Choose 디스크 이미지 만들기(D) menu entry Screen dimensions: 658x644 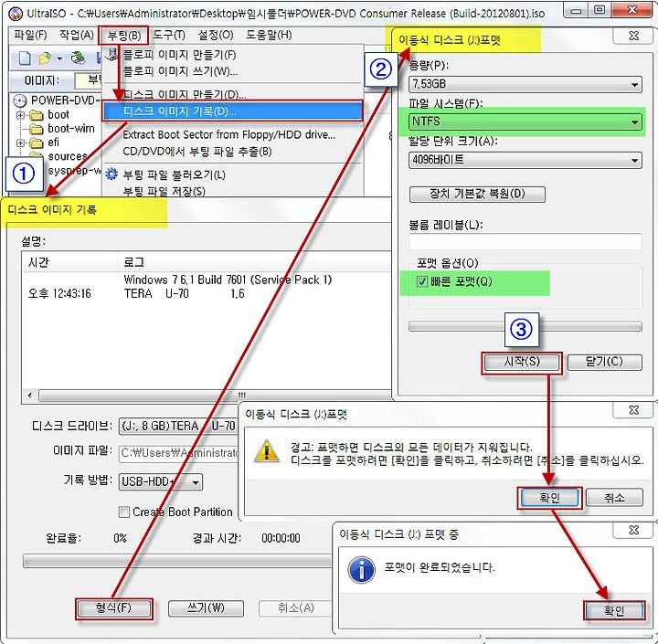pyautogui.click(x=185, y=94)
